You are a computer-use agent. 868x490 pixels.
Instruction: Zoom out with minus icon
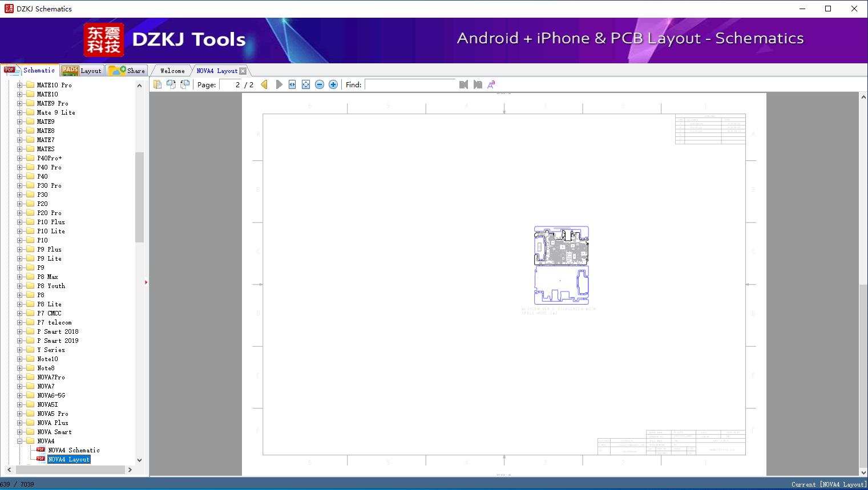[320, 84]
